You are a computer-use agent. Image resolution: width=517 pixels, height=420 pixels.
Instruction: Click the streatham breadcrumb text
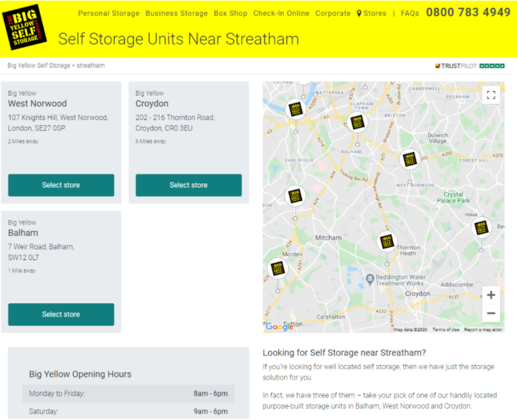click(91, 65)
